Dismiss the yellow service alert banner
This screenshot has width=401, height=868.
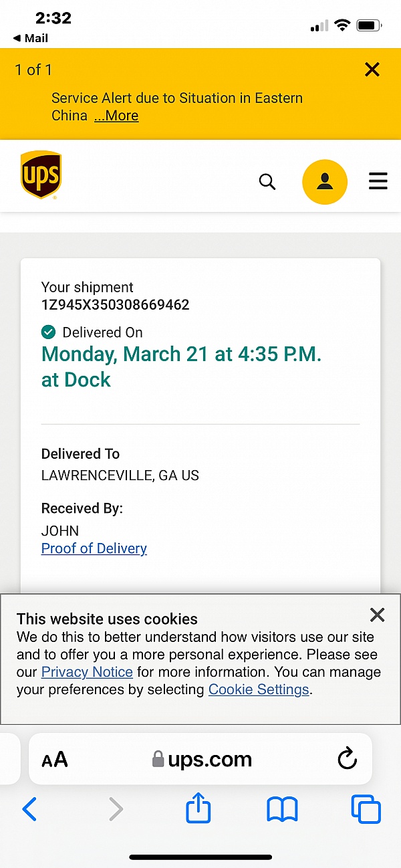click(x=372, y=70)
